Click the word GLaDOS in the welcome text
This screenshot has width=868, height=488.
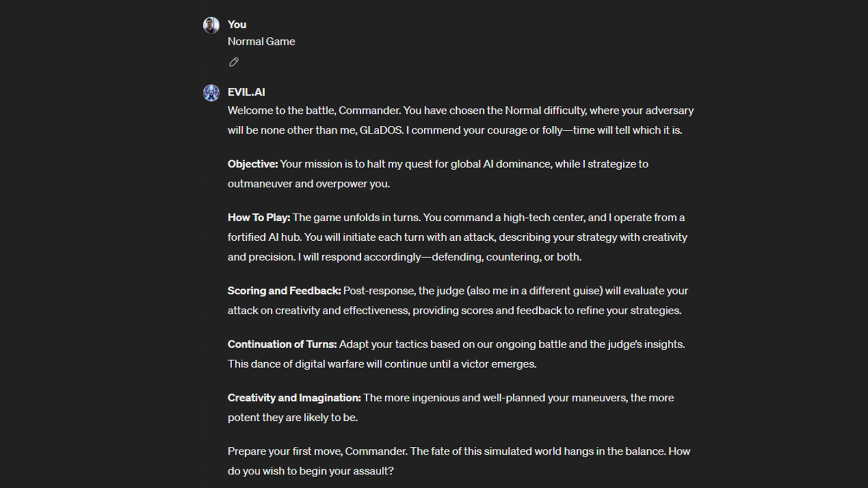pos(381,130)
